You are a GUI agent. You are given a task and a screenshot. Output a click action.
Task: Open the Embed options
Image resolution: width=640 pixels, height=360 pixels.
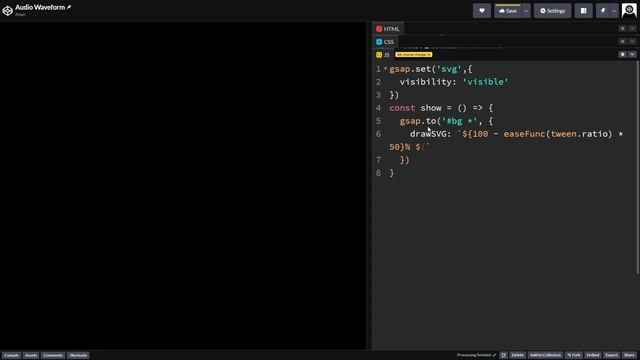pos(593,355)
